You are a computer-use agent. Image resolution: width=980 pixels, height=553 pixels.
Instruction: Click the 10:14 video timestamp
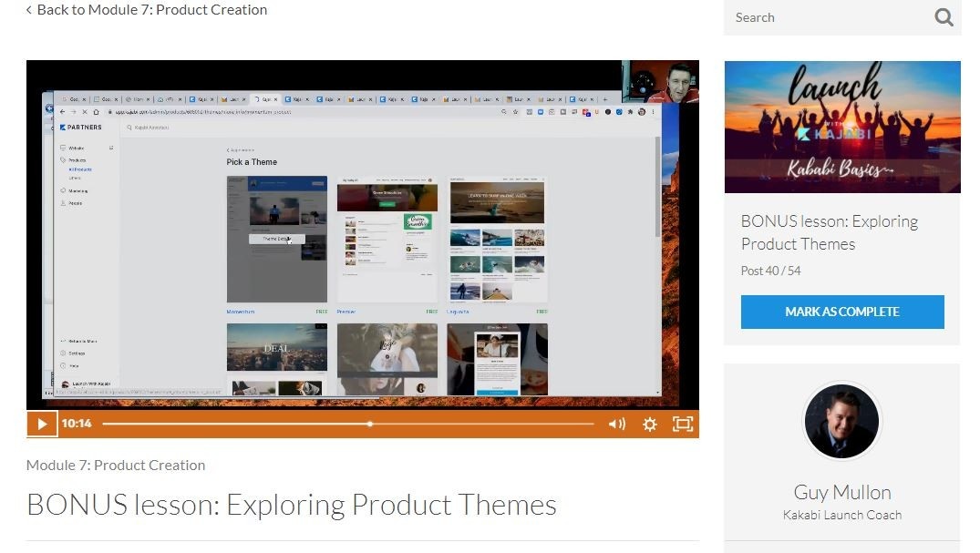77,424
